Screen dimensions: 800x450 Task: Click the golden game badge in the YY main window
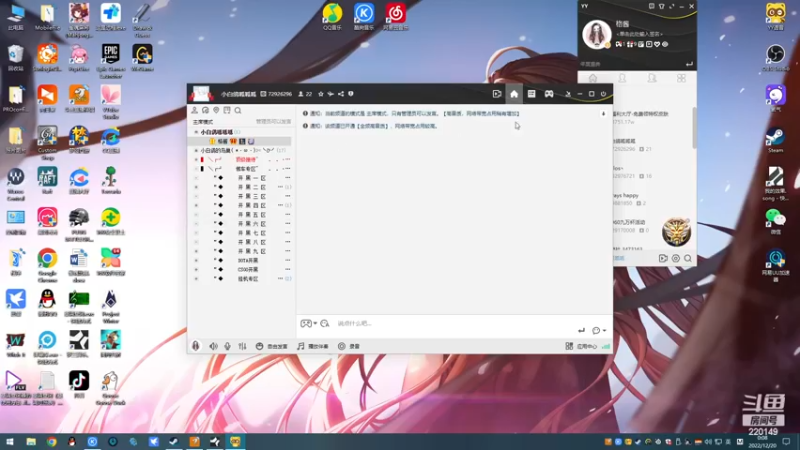point(677,231)
